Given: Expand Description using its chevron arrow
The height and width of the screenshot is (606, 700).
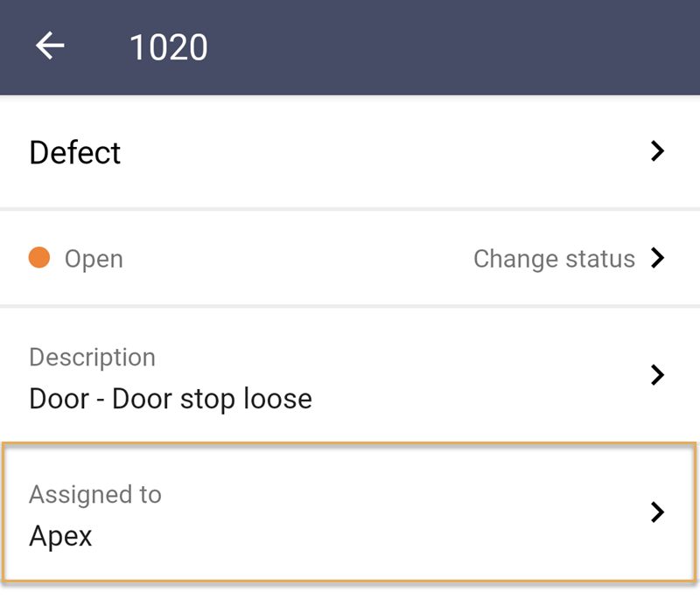Looking at the screenshot, I should click(x=657, y=375).
